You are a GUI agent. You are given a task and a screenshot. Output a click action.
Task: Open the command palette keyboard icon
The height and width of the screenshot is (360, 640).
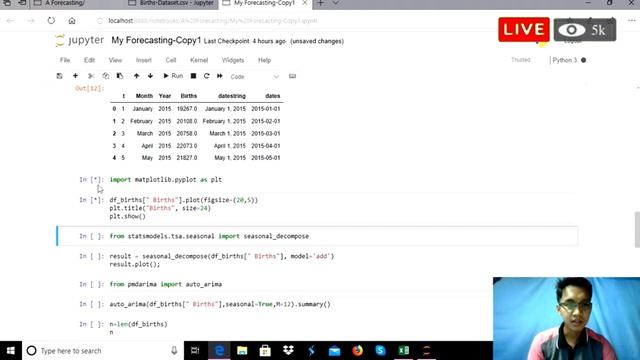pyautogui.click(x=292, y=76)
